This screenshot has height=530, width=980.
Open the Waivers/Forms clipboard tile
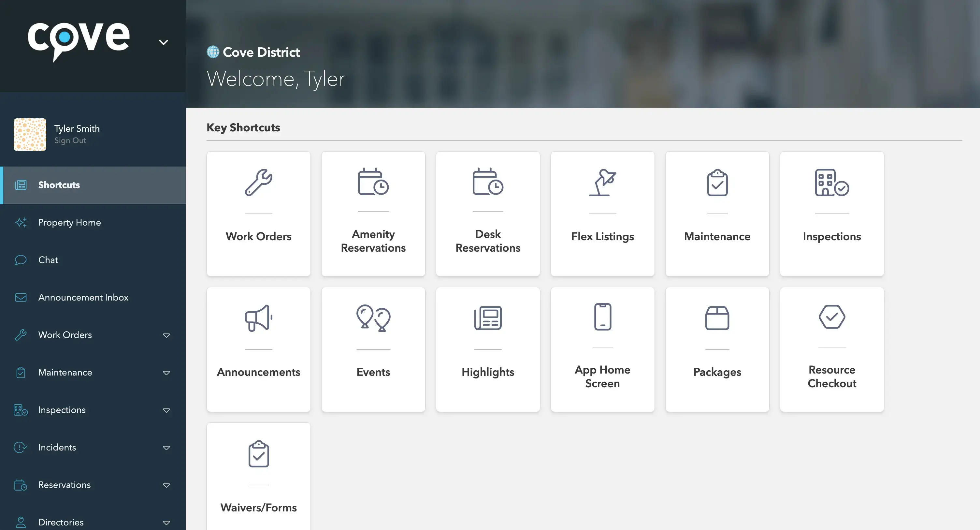(x=258, y=476)
